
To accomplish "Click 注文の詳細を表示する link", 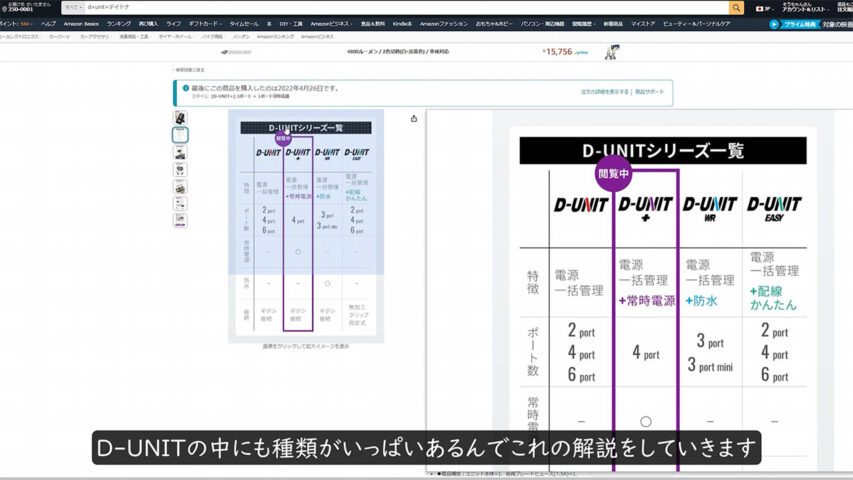I will pyautogui.click(x=606, y=91).
